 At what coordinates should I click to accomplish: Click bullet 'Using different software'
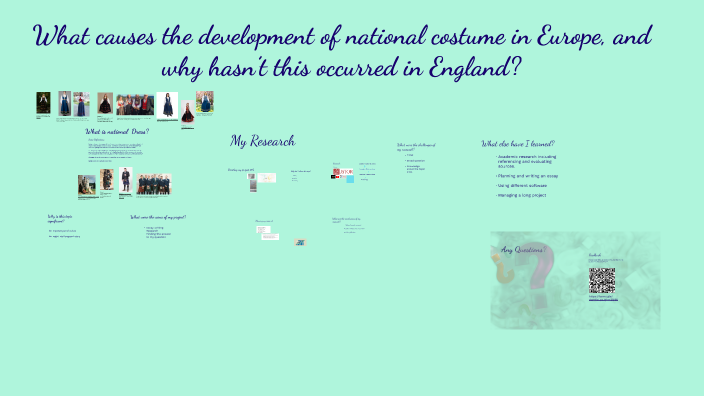pos(522,185)
